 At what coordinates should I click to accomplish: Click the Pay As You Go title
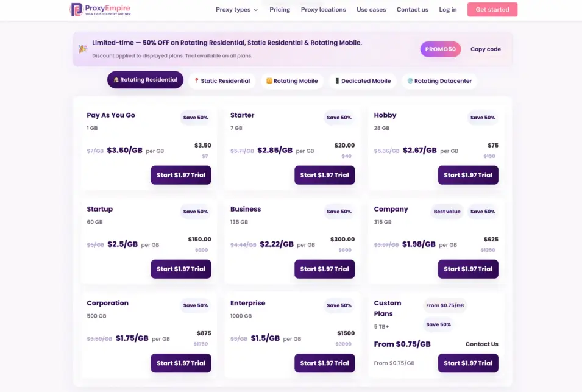click(111, 115)
